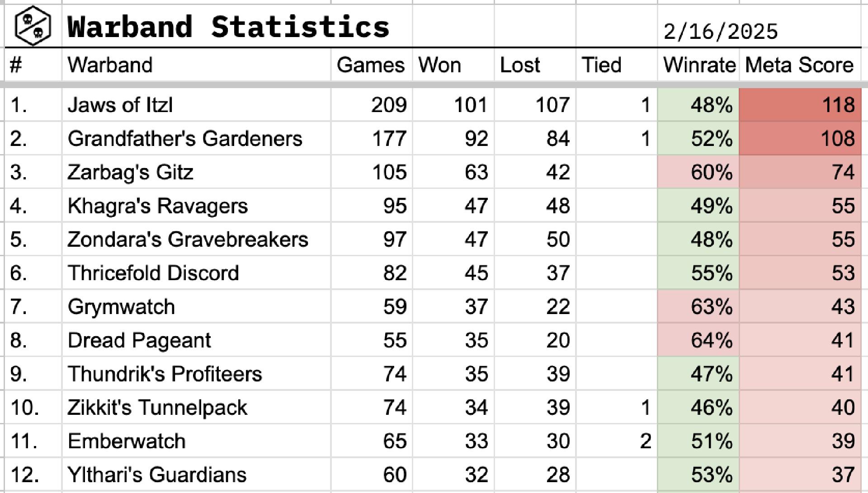
Task: Select the Dread Pageant warband cell
Action: (x=139, y=340)
